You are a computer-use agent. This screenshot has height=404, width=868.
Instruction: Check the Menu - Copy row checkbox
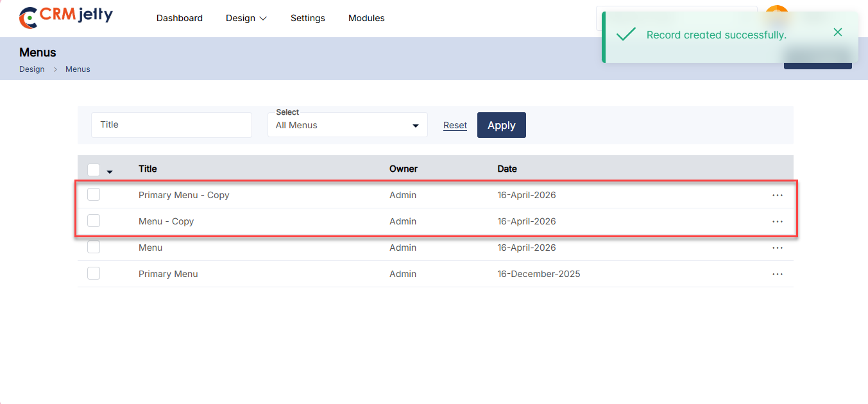(x=94, y=221)
